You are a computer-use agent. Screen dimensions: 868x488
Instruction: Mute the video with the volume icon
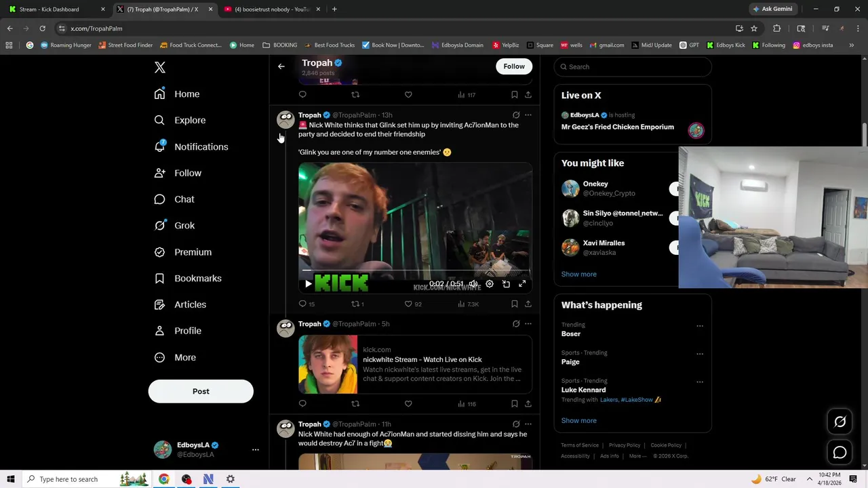pos(473,284)
